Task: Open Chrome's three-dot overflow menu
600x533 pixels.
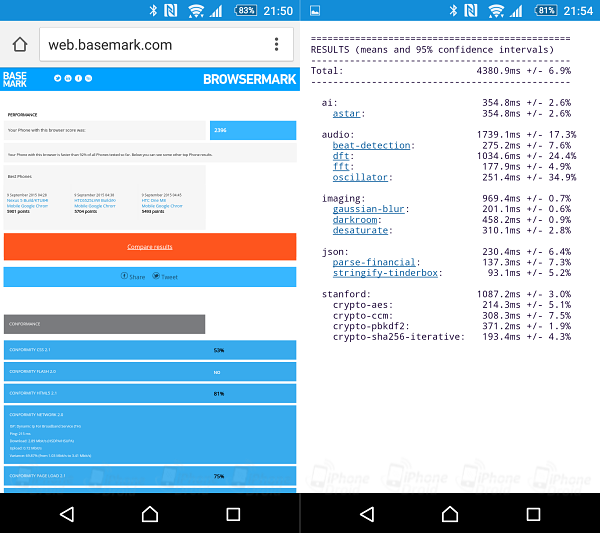Action: pos(277,45)
